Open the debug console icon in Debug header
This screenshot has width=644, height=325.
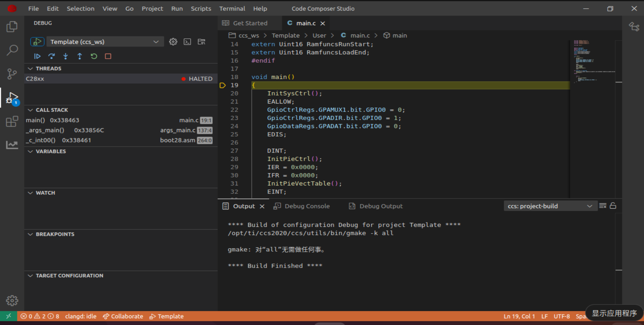[x=187, y=42]
